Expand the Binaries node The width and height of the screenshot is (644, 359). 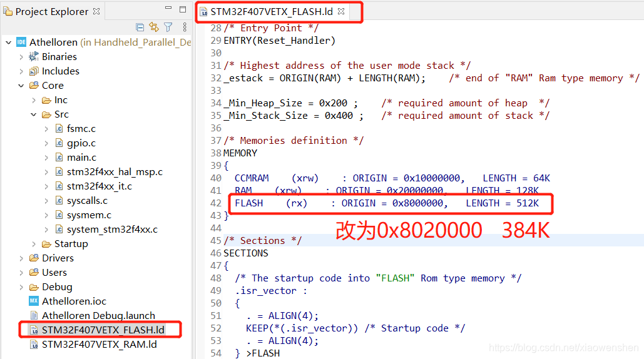point(21,57)
